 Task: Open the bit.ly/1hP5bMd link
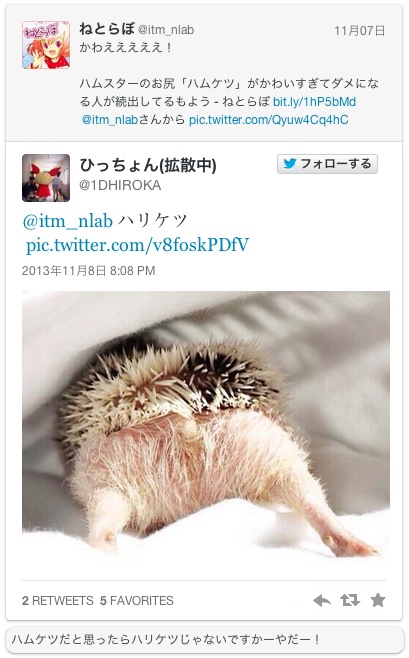tap(314, 102)
